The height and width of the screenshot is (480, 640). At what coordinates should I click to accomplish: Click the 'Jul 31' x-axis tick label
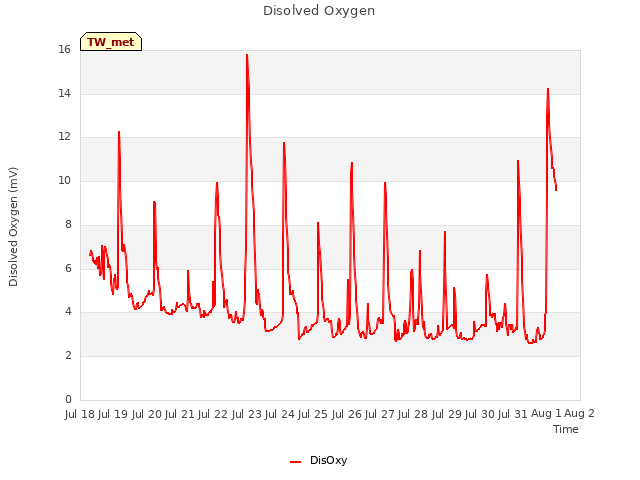(x=513, y=414)
